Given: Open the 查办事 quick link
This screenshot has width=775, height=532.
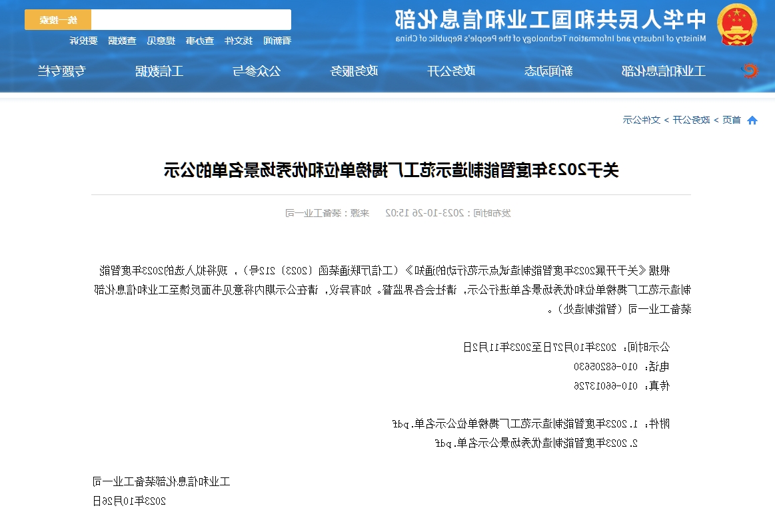Looking at the screenshot, I should 200,41.
